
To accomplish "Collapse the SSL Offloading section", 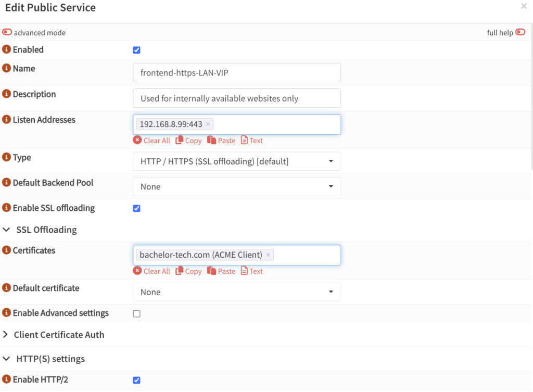I will click(x=7, y=230).
